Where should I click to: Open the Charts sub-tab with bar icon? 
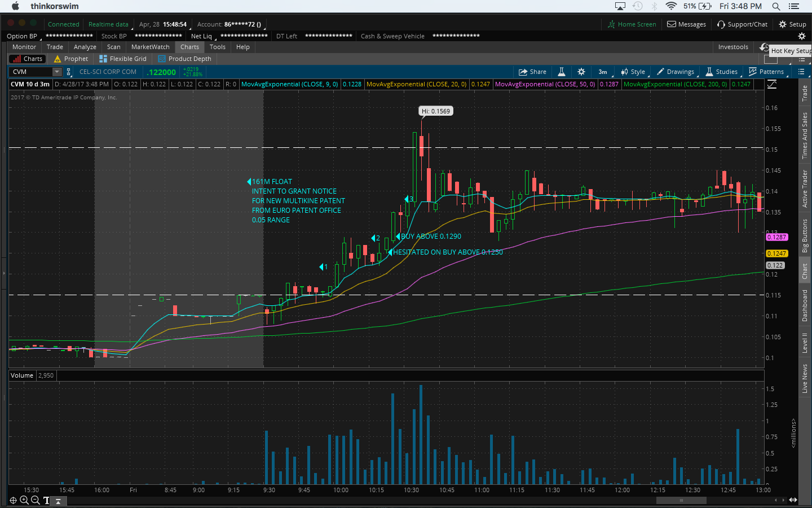pos(27,59)
